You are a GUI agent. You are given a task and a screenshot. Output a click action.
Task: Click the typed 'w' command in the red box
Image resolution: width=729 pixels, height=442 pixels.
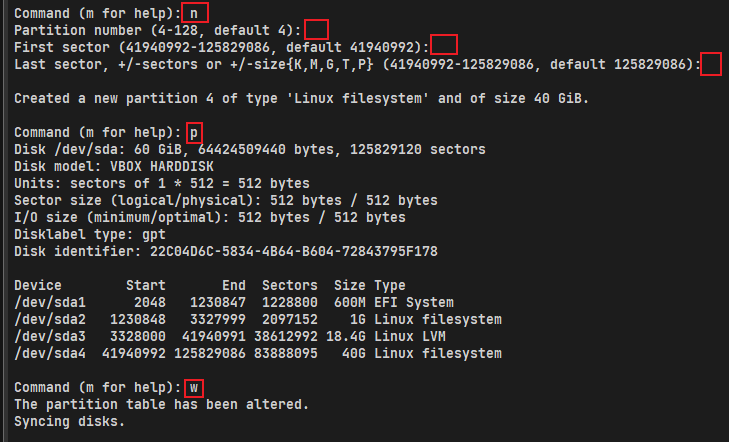click(194, 387)
